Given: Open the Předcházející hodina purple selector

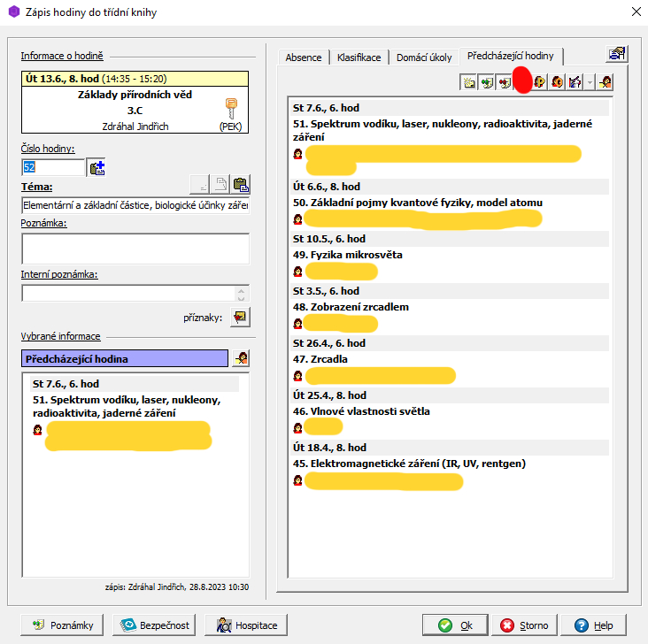Looking at the screenshot, I should pyautogui.click(x=124, y=359).
